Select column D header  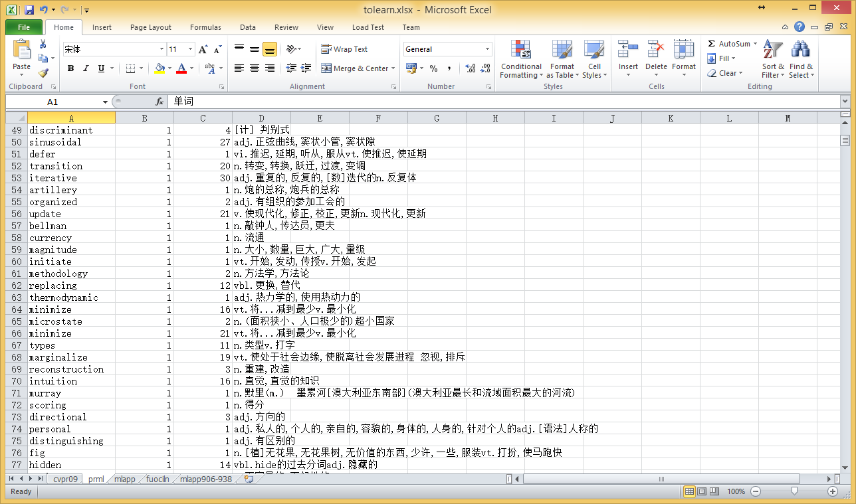click(x=261, y=118)
